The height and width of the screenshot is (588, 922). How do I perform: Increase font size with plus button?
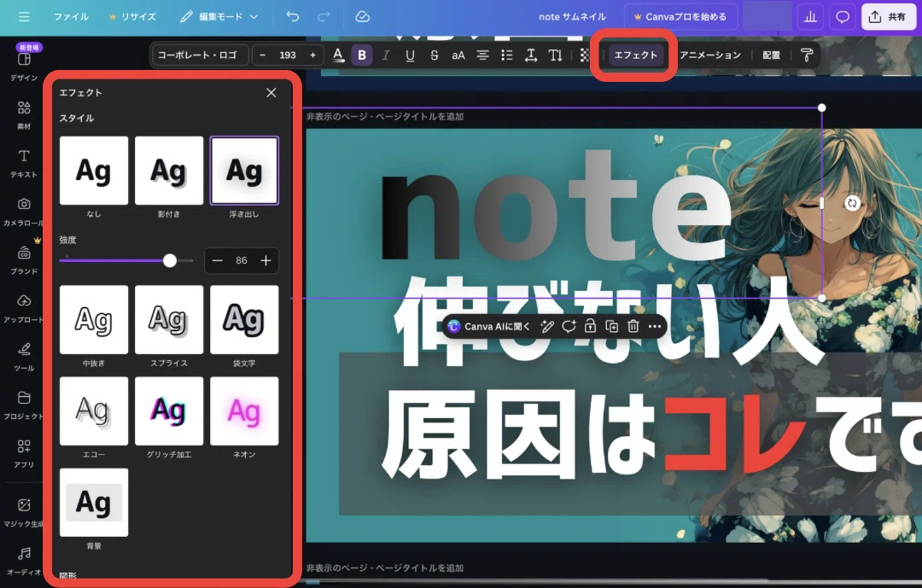pyautogui.click(x=312, y=55)
